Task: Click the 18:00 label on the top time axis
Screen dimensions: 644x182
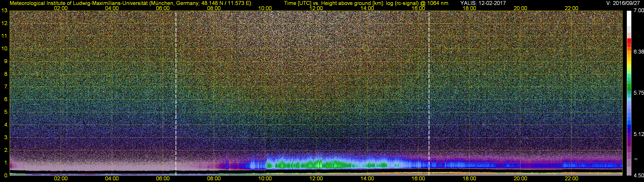Action: tap(469, 8)
